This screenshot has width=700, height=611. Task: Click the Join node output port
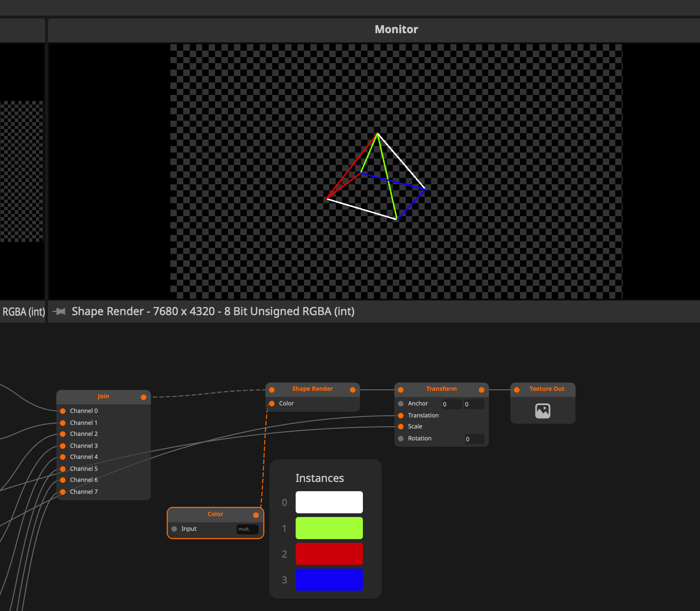tap(144, 397)
